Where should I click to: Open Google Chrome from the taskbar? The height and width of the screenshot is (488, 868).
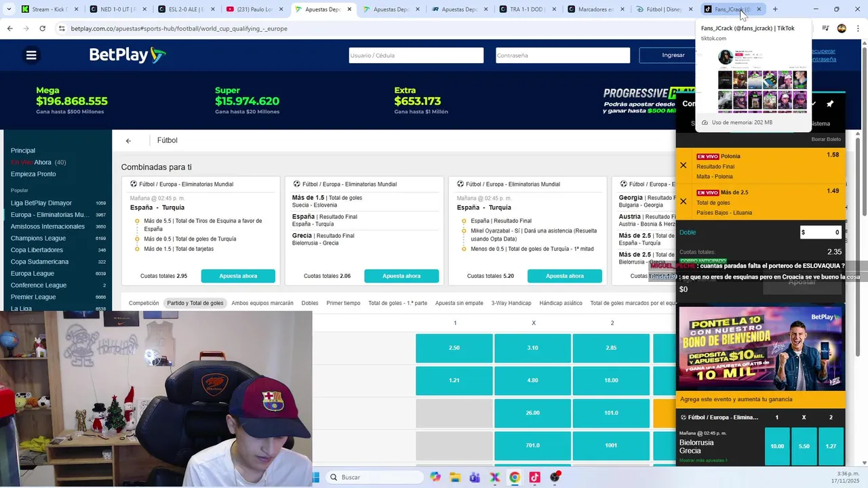pyautogui.click(x=515, y=477)
